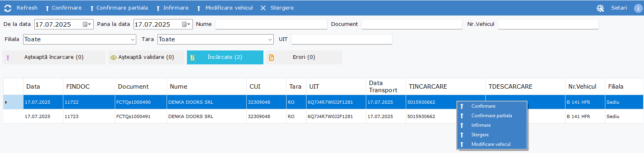Image resolution: width=644 pixels, height=153 pixels.
Task: Select the Încărcate (2) tab
Action: point(225,57)
